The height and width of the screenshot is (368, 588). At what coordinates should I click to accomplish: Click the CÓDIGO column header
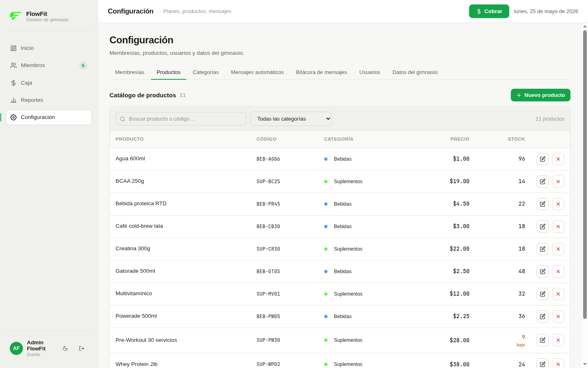point(266,139)
